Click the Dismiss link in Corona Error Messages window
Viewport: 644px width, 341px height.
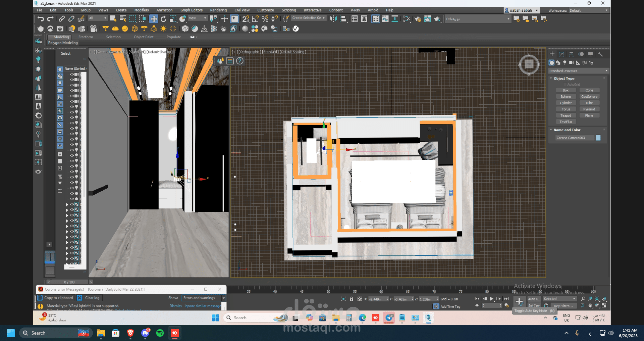tap(175, 306)
